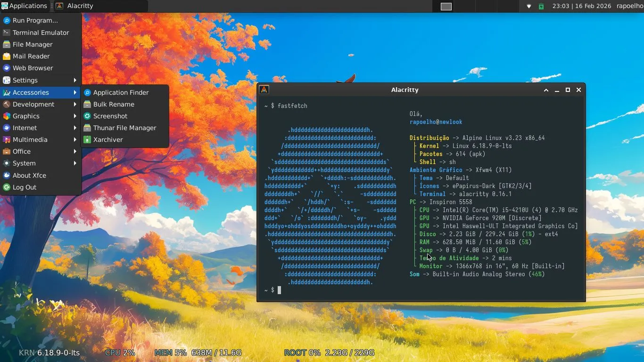Click the "Ícones -> ePapirus-Dark" line
Image resolution: width=644 pixels, height=362 pixels.
pos(476,186)
